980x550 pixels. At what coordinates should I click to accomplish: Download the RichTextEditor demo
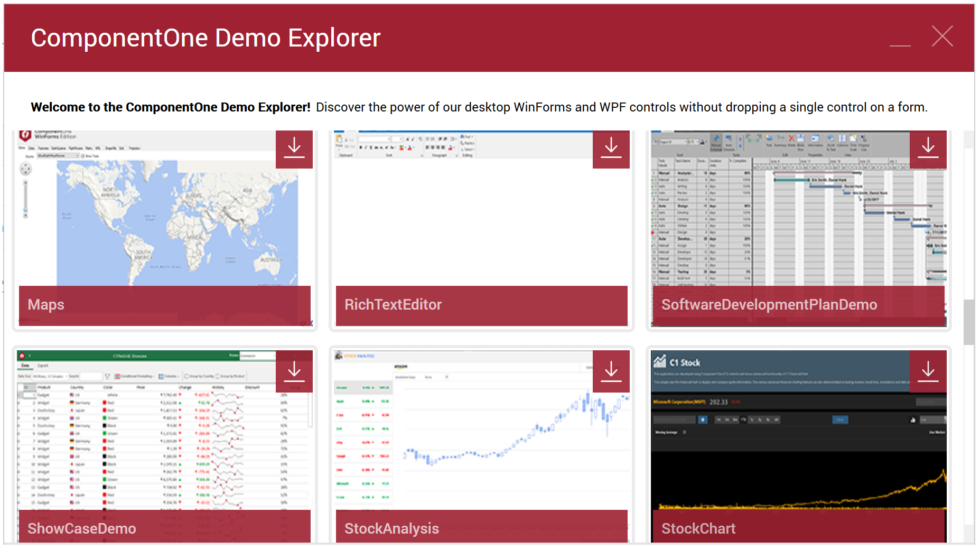[611, 148]
